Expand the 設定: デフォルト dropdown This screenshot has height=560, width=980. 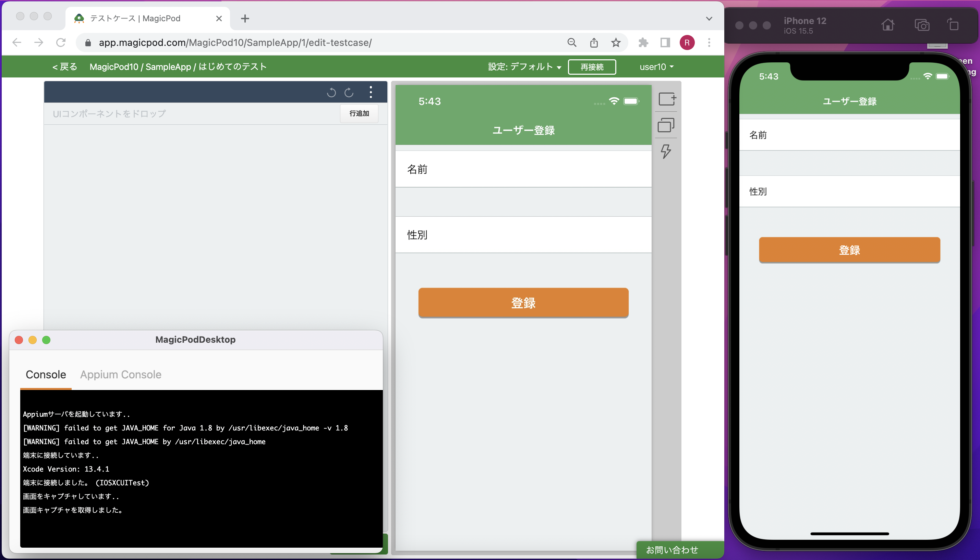click(524, 67)
